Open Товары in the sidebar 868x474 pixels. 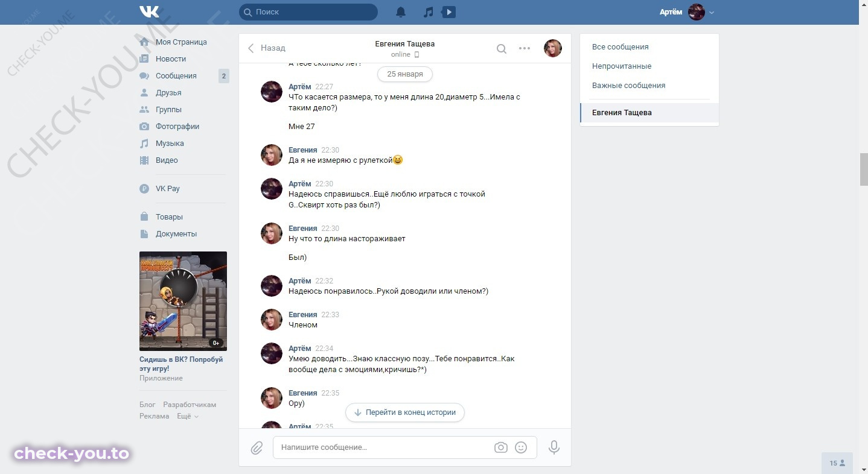pyautogui.click(x=169, y=217)
